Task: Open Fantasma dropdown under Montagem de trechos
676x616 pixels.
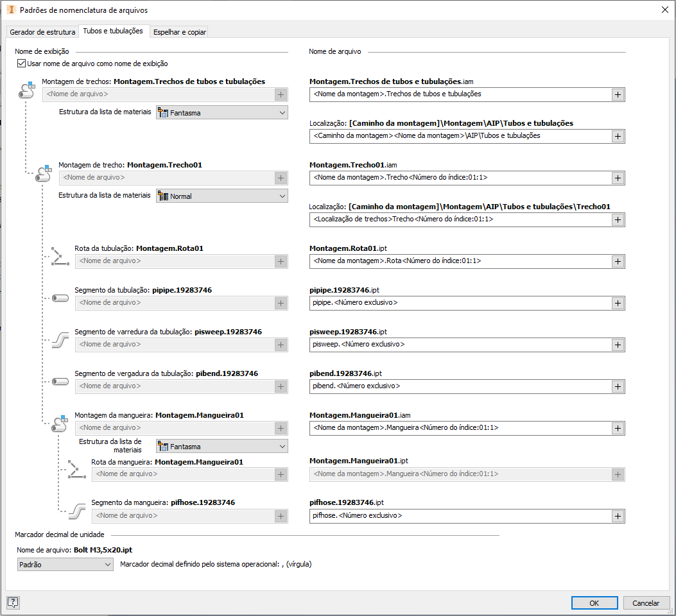Action: tap(221, 112)
